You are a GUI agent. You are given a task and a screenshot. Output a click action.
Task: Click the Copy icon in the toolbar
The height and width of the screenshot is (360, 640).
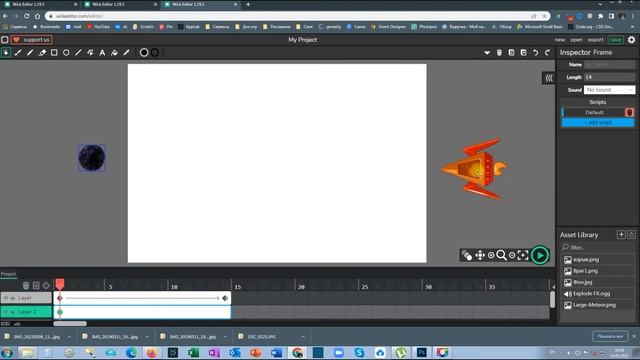[511, 53]
